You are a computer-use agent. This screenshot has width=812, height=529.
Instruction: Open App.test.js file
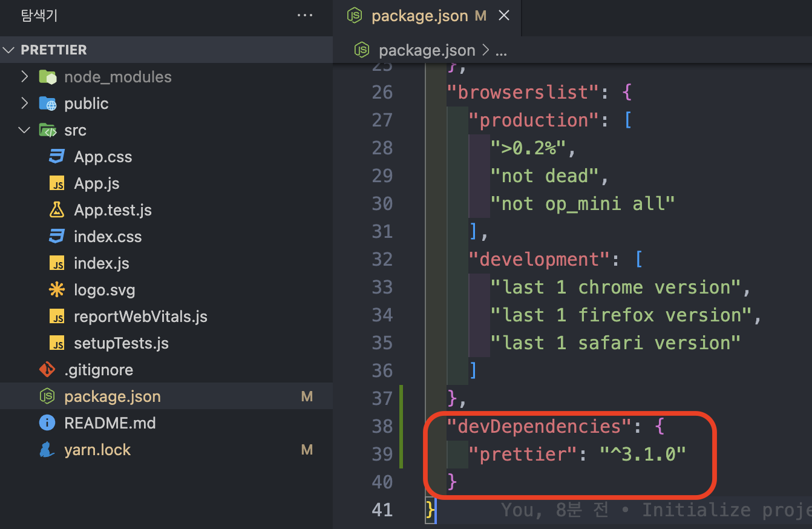[113, 210]
